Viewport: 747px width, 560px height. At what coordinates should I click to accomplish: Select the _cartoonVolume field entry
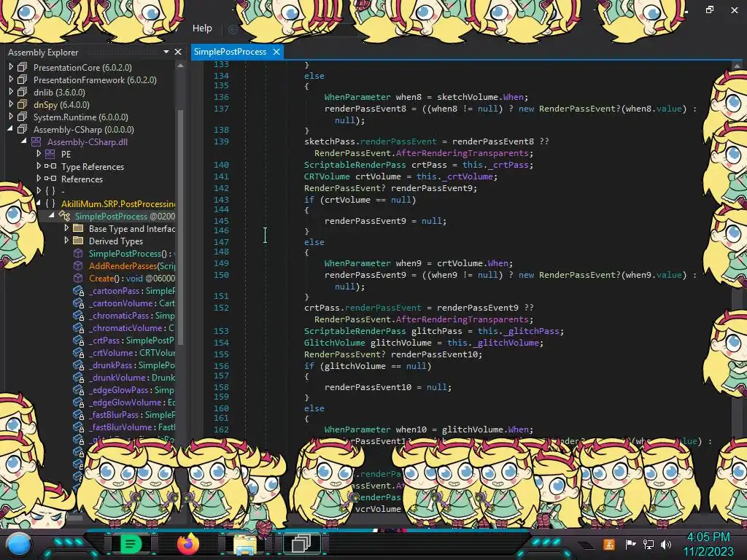point(132,303)
